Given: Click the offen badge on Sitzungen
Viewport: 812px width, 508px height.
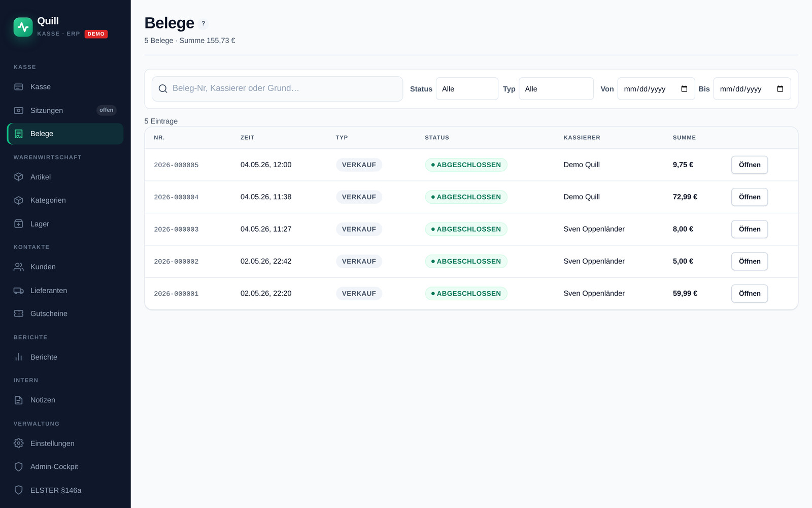Looking at the screenshot, I should click(x=107, y=110).
